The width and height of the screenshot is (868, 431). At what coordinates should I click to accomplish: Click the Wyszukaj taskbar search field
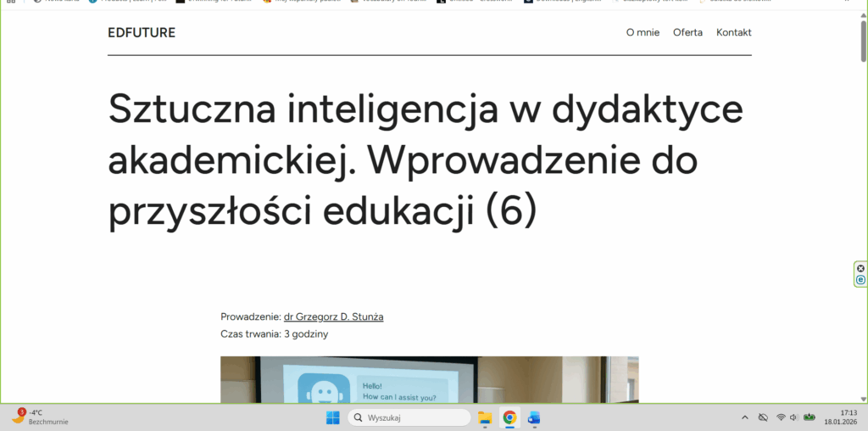409,417
